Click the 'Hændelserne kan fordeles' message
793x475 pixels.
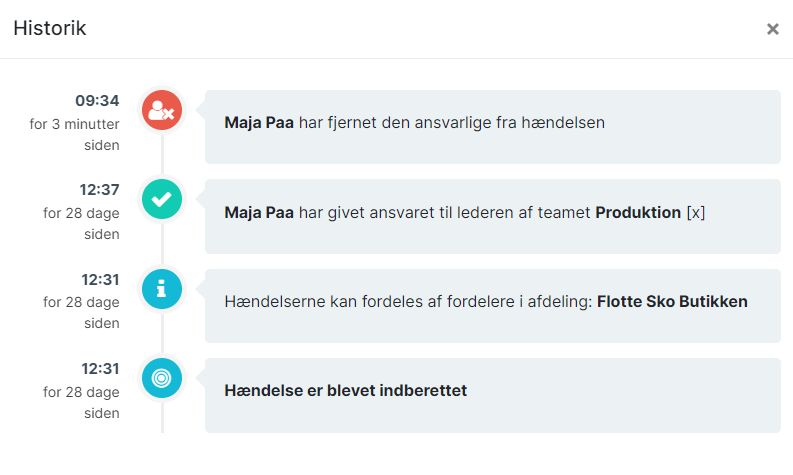pos(486,301)
